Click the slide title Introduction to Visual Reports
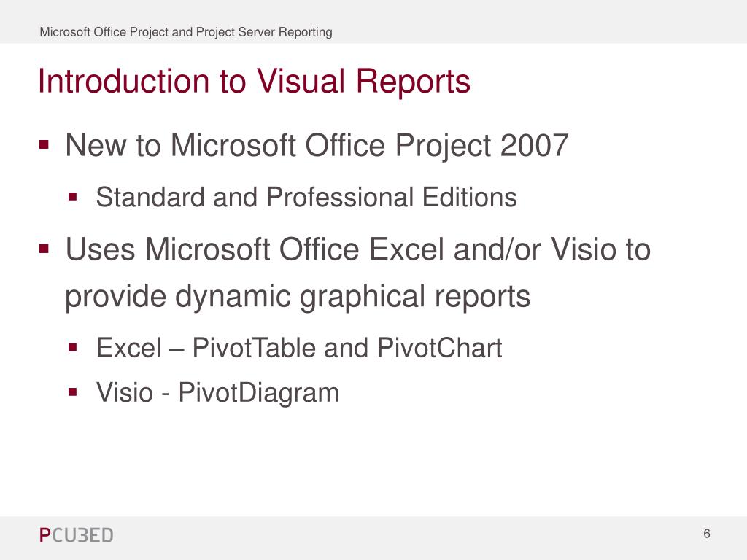 (x=254, y=82)
